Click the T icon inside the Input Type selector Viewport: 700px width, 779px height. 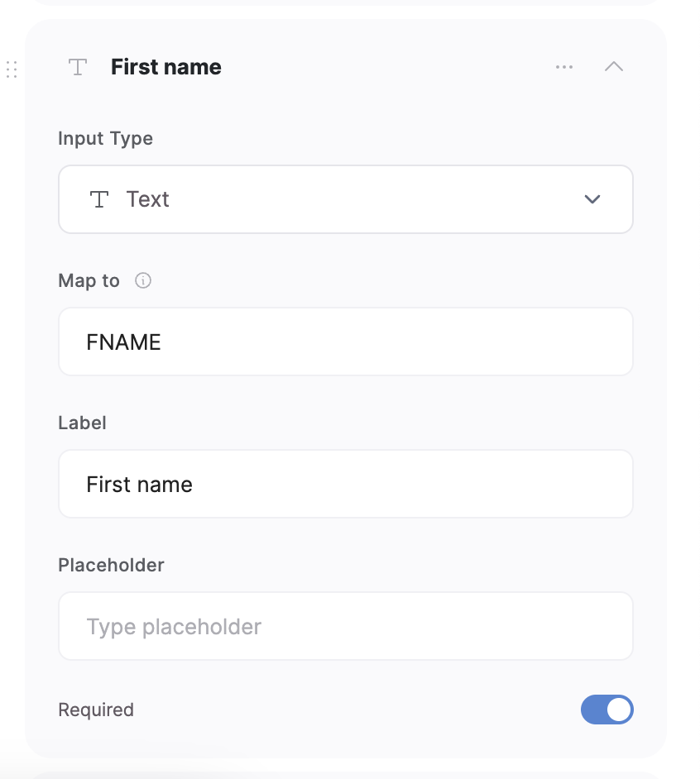99,198
